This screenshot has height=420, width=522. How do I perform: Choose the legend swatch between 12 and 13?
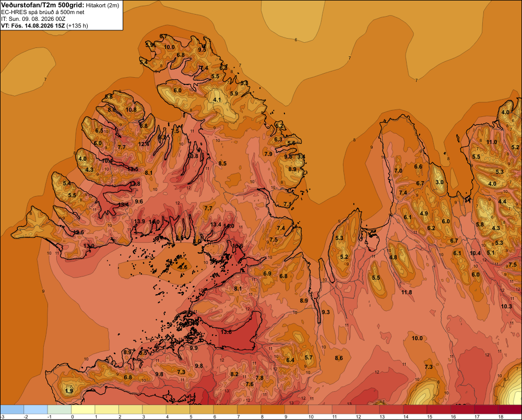coord(368,410)
